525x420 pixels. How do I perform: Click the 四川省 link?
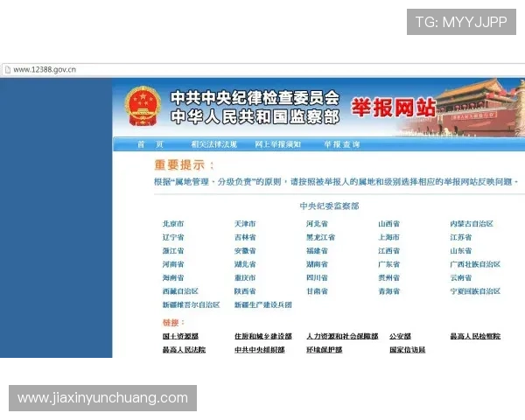coord(317,277)
